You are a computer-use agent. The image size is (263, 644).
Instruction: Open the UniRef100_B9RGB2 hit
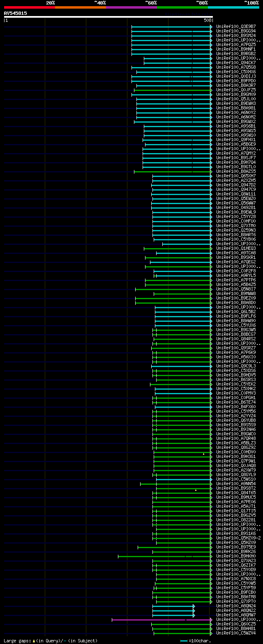point(236,54)
